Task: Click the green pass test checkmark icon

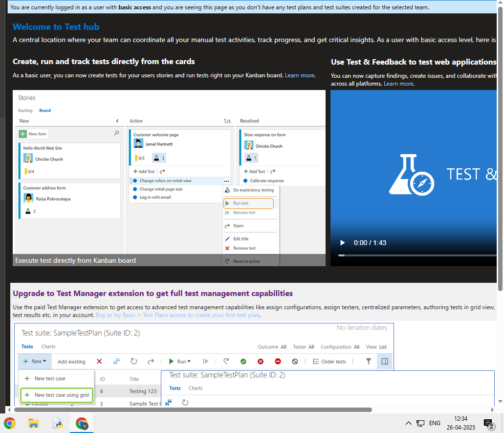Action: (243, 362)
